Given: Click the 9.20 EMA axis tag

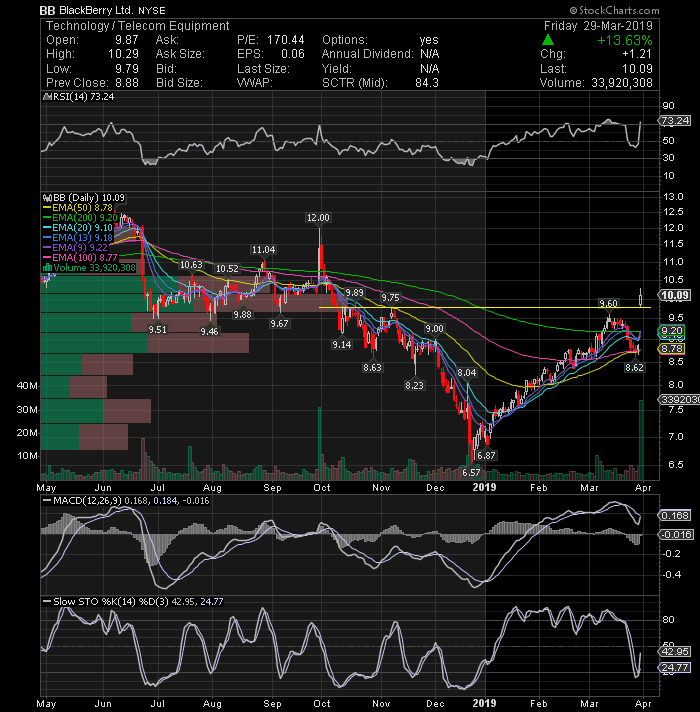Looking at the screenshot, I should [671, 331].
